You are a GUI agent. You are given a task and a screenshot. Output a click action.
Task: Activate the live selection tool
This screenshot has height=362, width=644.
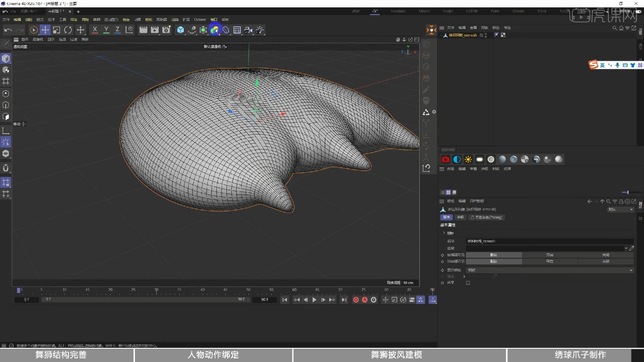(x=34, y=30)
